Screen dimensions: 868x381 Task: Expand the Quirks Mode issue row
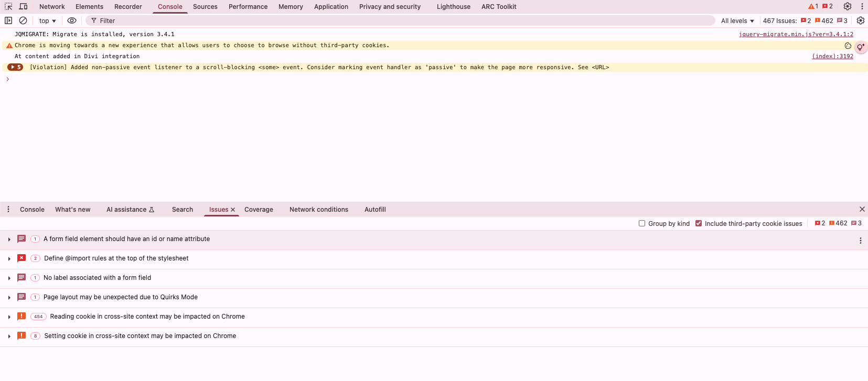[x=9, y=298]
